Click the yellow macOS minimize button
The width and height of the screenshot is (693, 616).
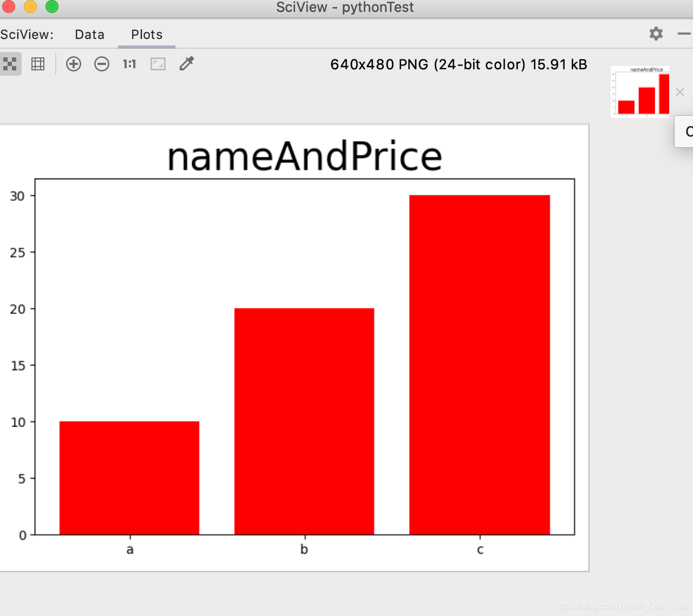(30, 6)
